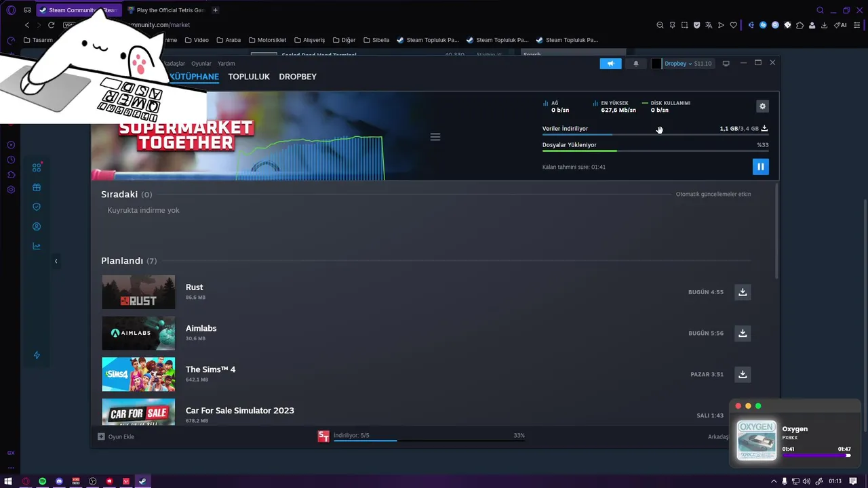The image size is (868, 488).
Task: Switch to TOPLULUK tab in Steam
Action: 249,77
